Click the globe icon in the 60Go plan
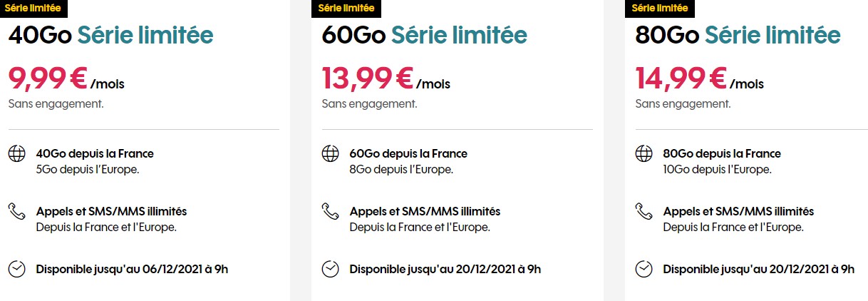 tap(330, 153)
